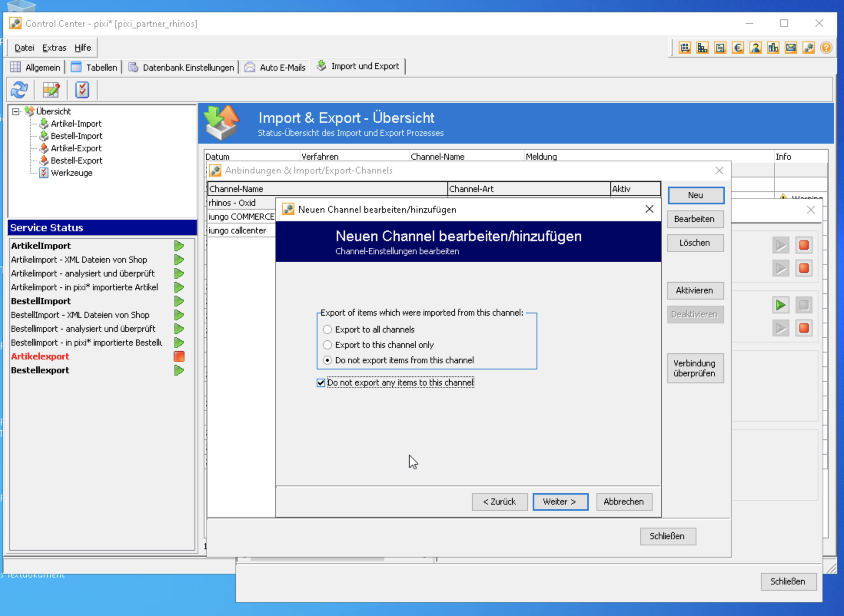Select Bestell-Import in the tree
The height and width of the screenshot is (616, 844).
(x=76, y=136)
